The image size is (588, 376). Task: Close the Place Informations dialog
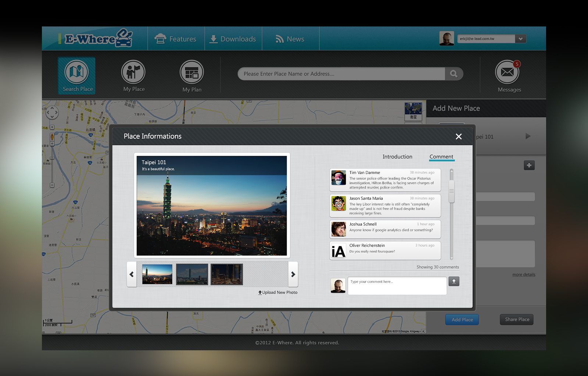coord(459,137)
